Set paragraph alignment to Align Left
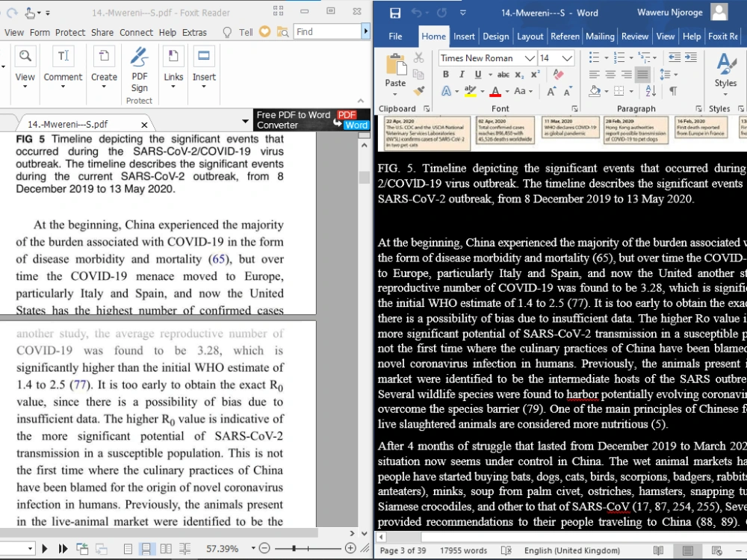This screenshot has height=560, width=747. (594, 74)
